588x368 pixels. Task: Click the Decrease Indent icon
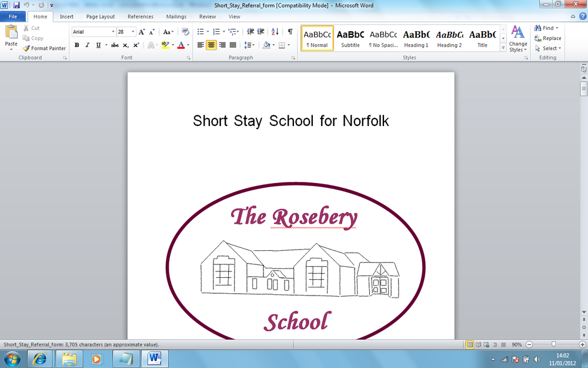click(250, 32)
